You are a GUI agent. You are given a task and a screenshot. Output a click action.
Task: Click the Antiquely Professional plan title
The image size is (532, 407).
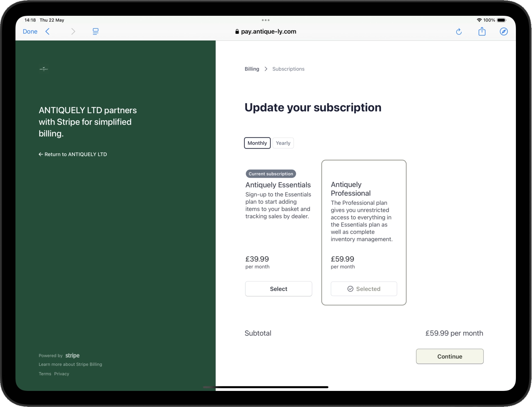(351, 189)
